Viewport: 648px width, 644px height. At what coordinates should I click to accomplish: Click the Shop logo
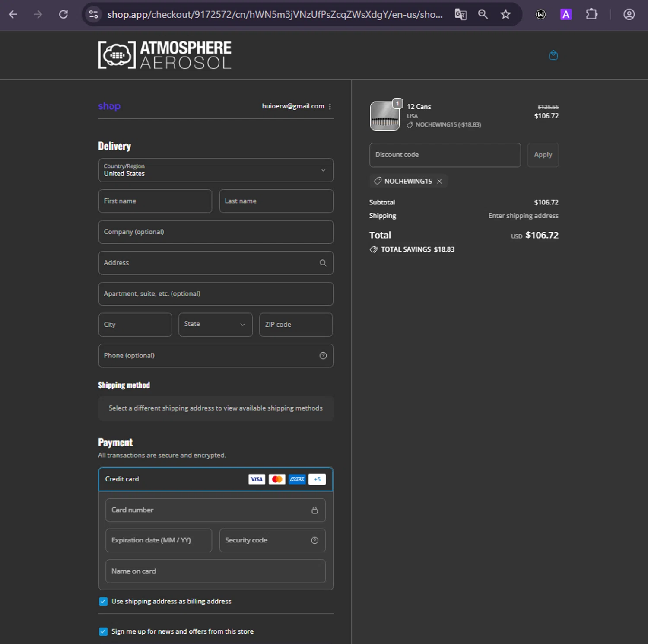coord(109,106)
